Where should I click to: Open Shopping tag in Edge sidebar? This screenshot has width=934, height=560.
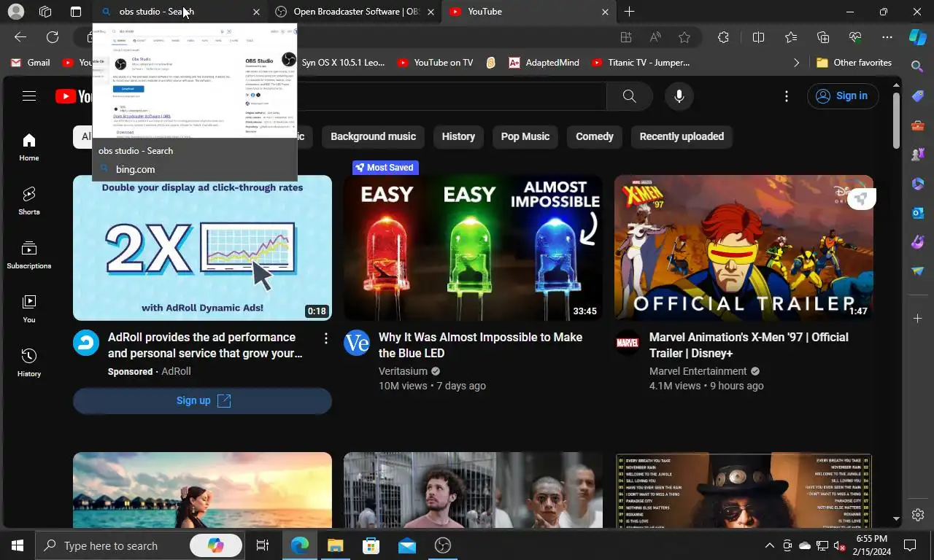coord(918,96)
